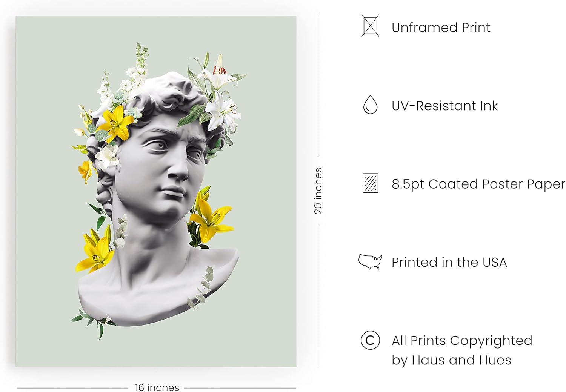Click the crossed-out frame icon
This screenshot has width=566, height=392.
370,26
